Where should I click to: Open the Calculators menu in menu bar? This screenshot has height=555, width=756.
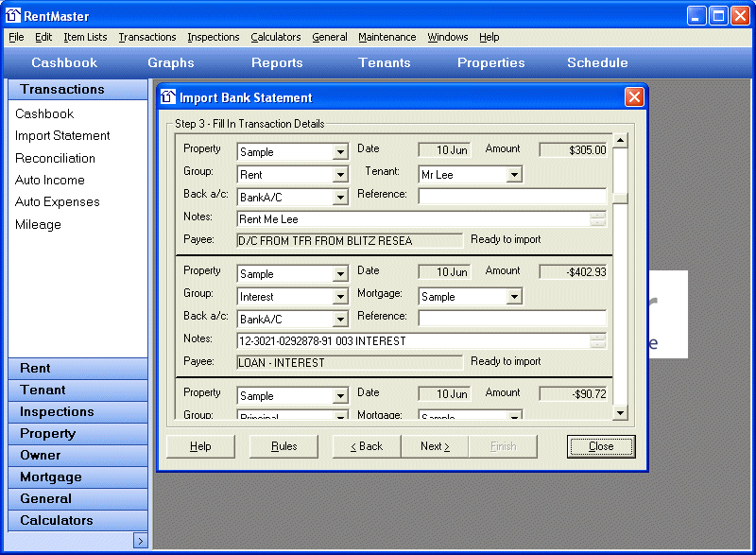[x=275, y=37]
